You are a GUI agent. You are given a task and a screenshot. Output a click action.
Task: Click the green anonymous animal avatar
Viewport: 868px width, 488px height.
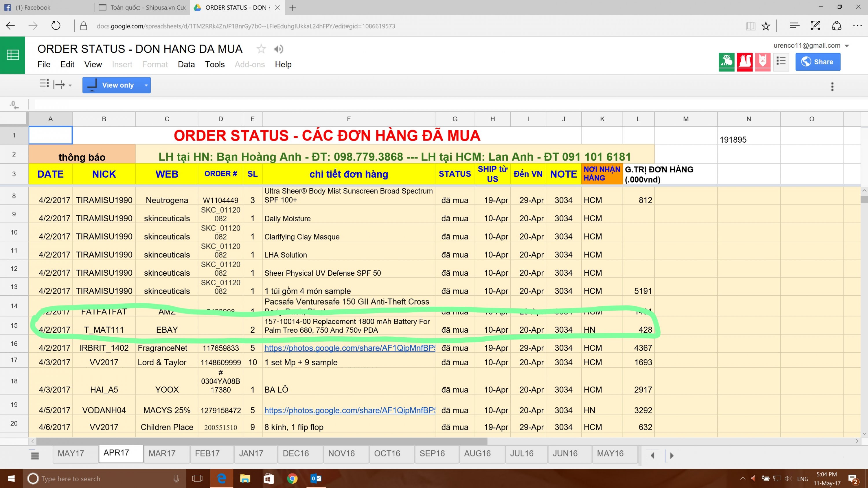click(x=727, y=62)
